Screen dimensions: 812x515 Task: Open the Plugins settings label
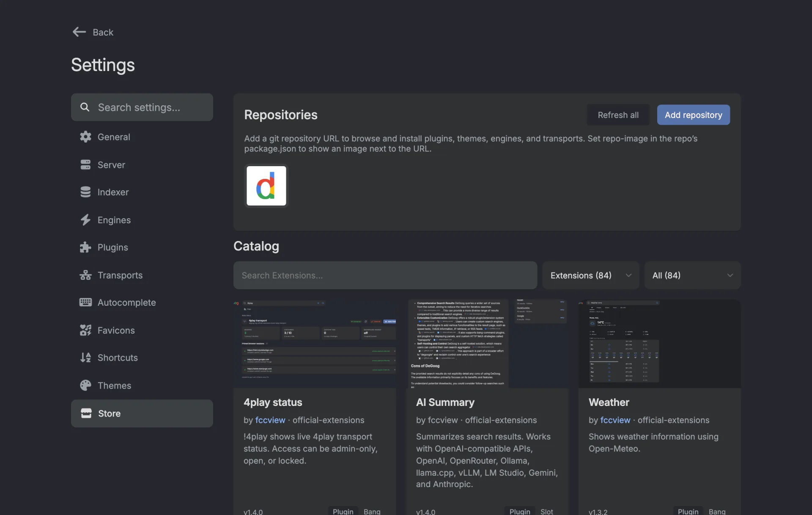pos(112,247)
